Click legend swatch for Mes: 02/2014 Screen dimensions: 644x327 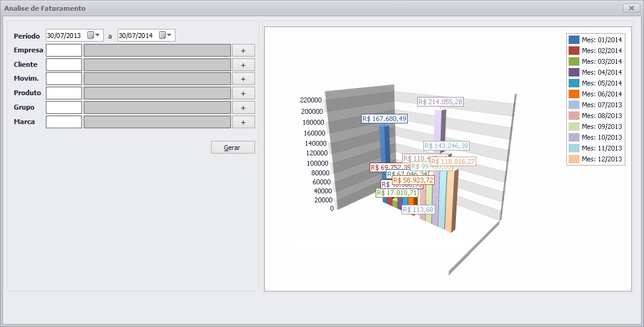click(574, 51)
